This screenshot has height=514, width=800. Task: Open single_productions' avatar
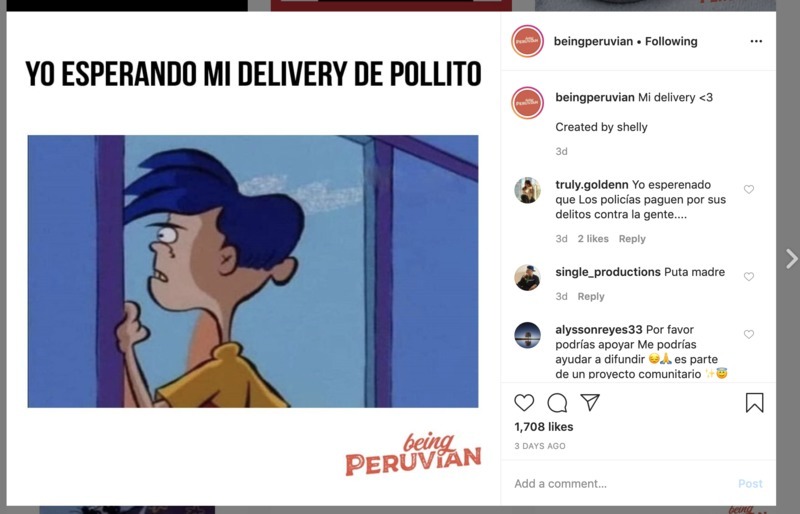point(527,278)
